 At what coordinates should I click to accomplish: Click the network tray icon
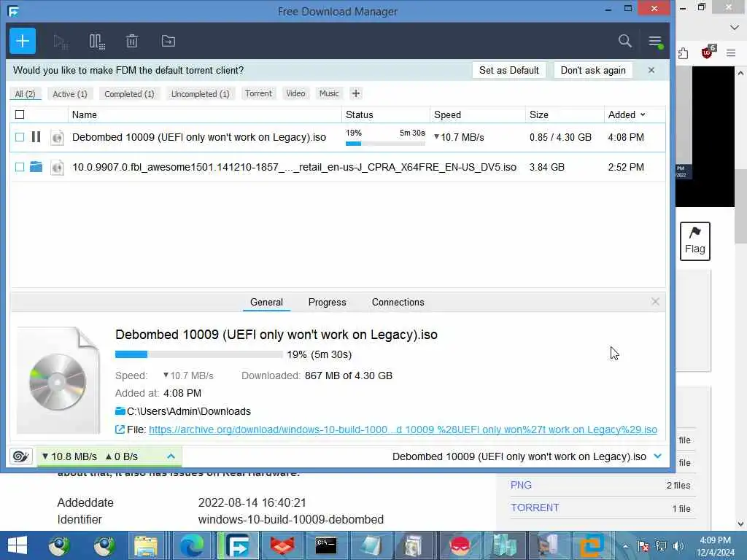(x=661, y=546)
